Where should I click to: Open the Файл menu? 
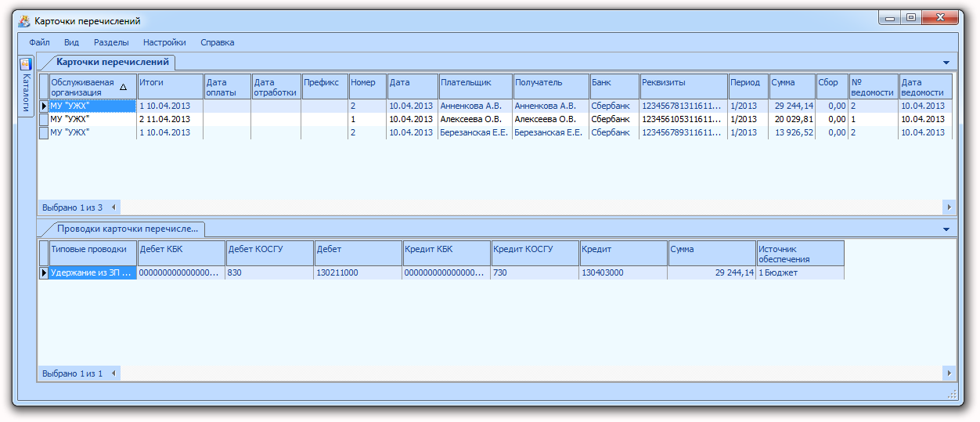click(39, 43)
